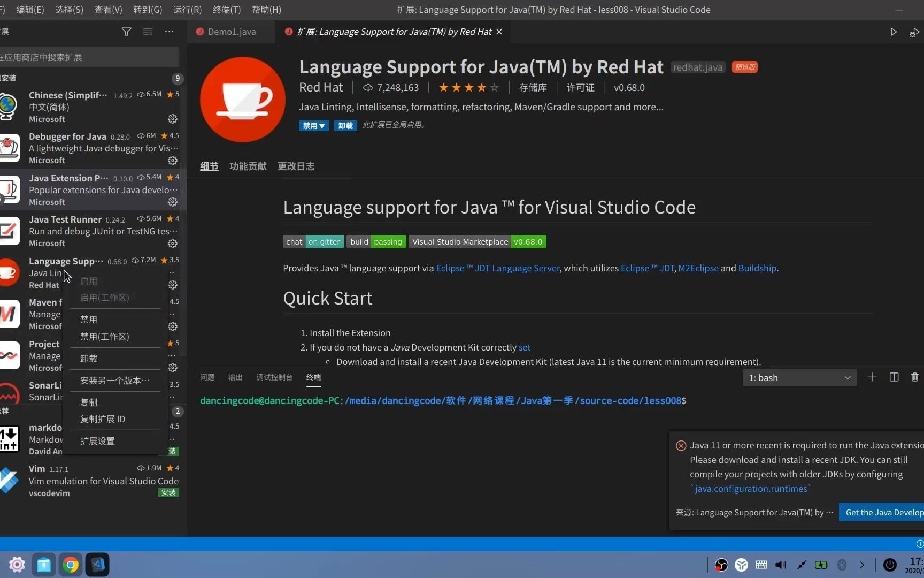This screenshot has width=924, height=578.
Task: Split the terminal panel
Action: tap(894, 377)
